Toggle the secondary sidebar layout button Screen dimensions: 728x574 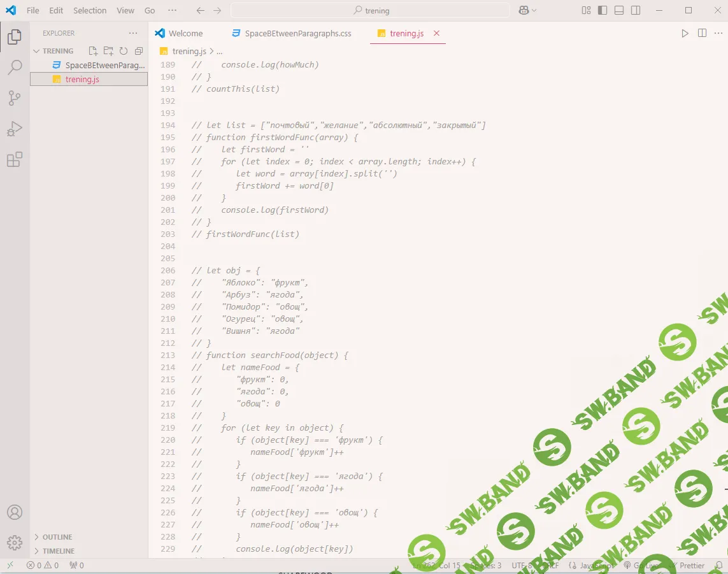(636, 10)
